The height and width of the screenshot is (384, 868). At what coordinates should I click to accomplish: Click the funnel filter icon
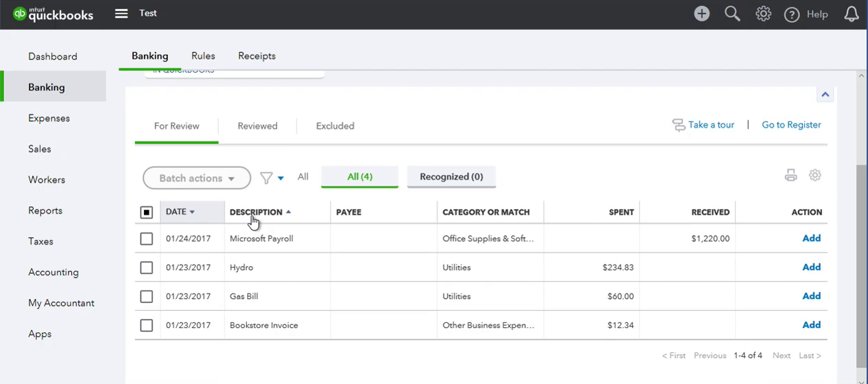click(266, 178)
